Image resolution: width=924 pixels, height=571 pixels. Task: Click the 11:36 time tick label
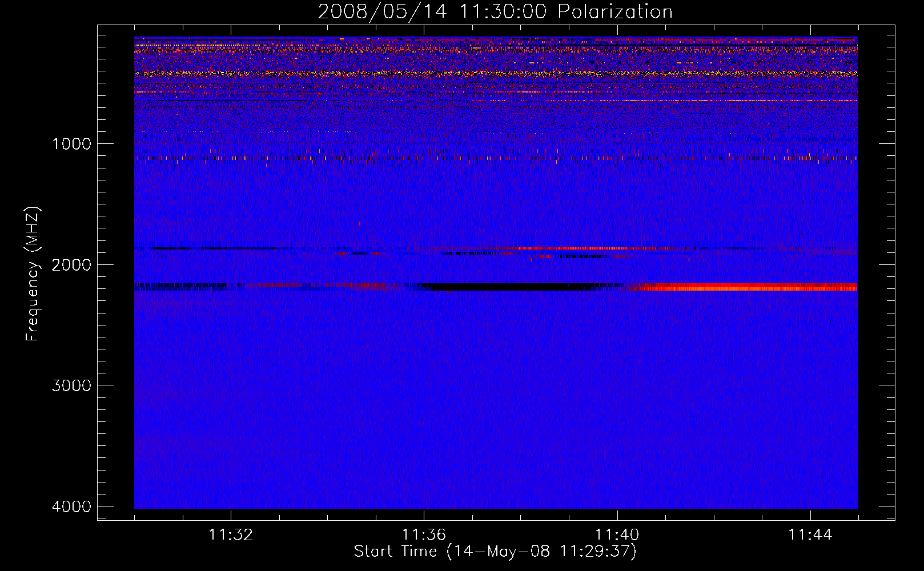pos(424,535)
